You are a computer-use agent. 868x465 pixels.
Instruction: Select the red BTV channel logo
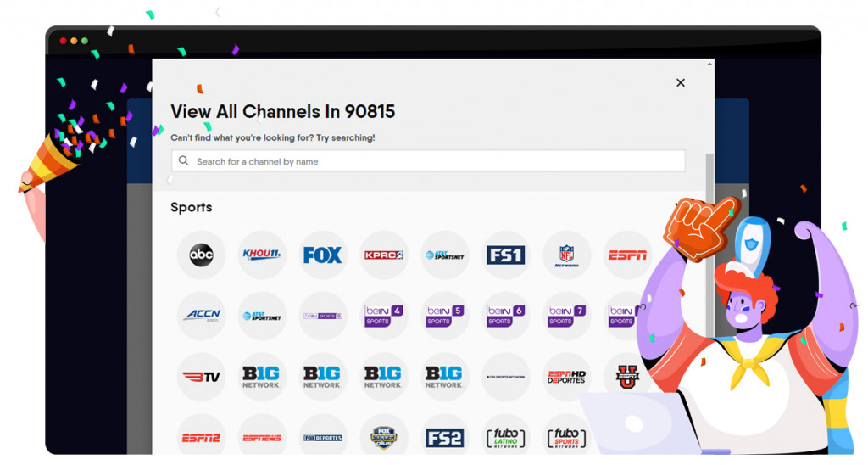[x=201, y=377]
